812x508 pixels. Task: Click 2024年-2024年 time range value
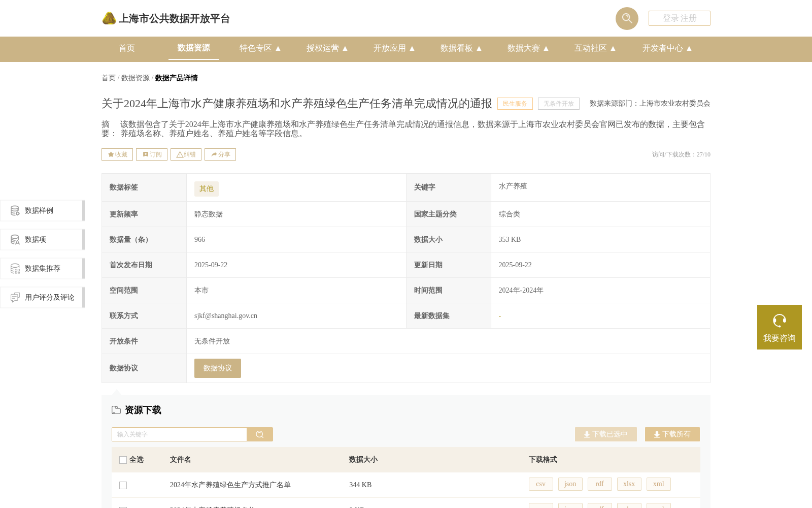pyautogui.click(x=521, y=291)
